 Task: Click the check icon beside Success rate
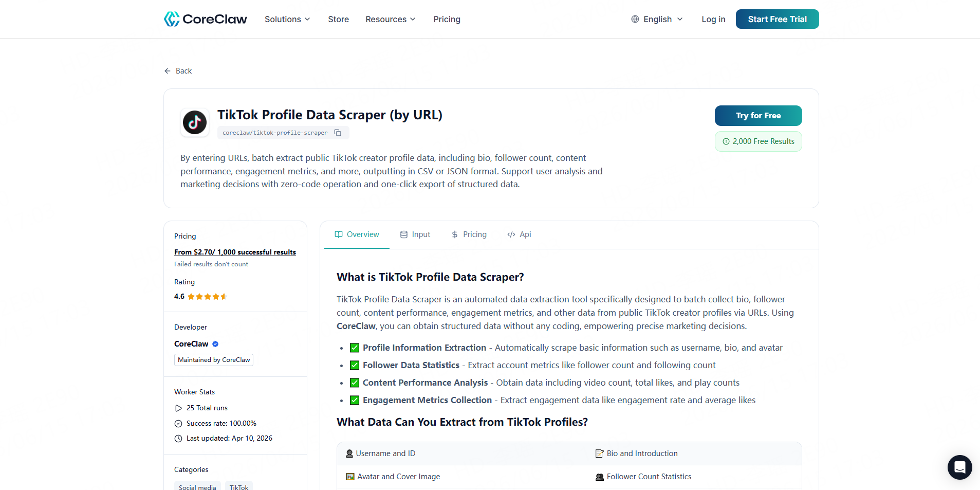pos(178,424)
